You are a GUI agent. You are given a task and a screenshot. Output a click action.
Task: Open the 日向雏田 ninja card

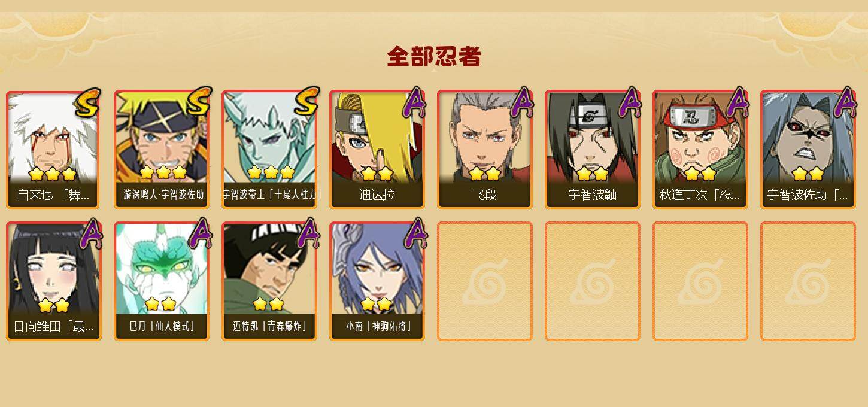(54, 281)
